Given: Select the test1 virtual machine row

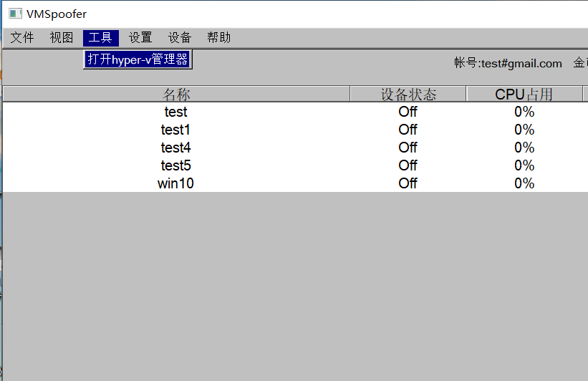Looking at the screenshot, I should (175, 130).
